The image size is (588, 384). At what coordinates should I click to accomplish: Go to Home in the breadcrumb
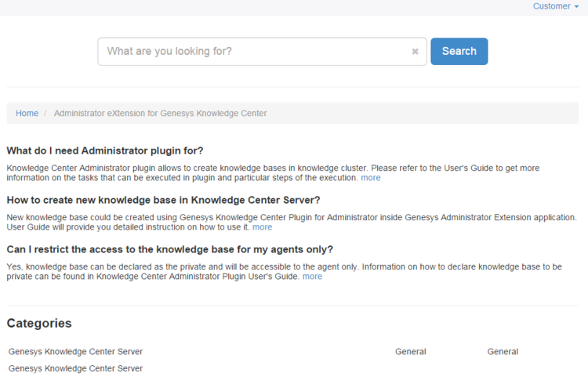[x=27, y=114]
